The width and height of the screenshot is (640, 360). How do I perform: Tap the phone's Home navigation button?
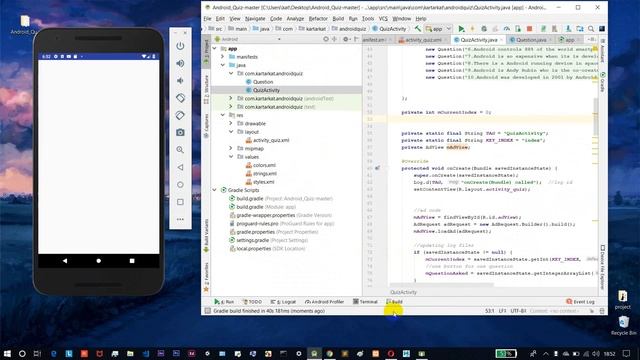tap(98, 260)
